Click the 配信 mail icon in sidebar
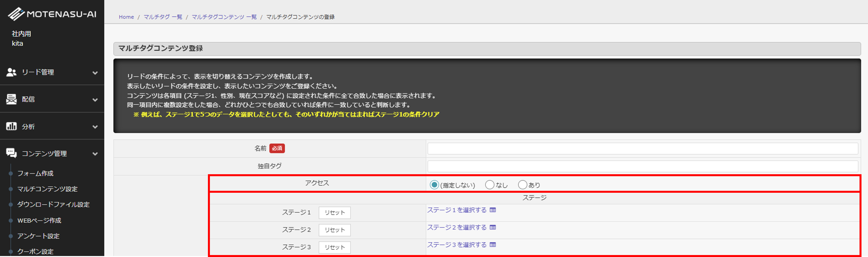Screen dimensions: 868x257 [x=11, y=99]
